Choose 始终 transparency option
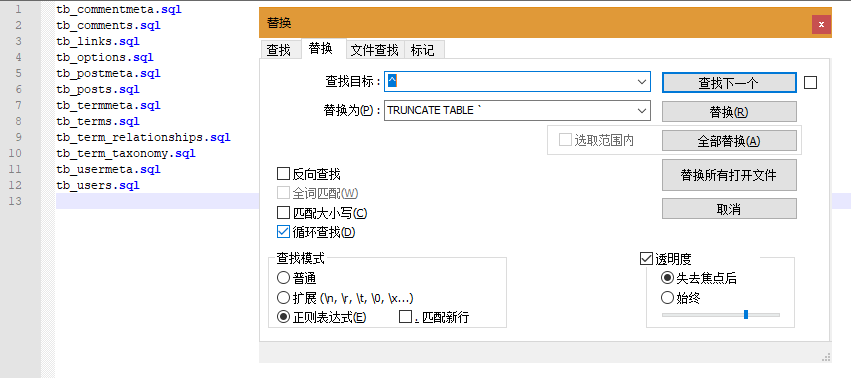Screen dimensions: 851x378 (667, 298)
